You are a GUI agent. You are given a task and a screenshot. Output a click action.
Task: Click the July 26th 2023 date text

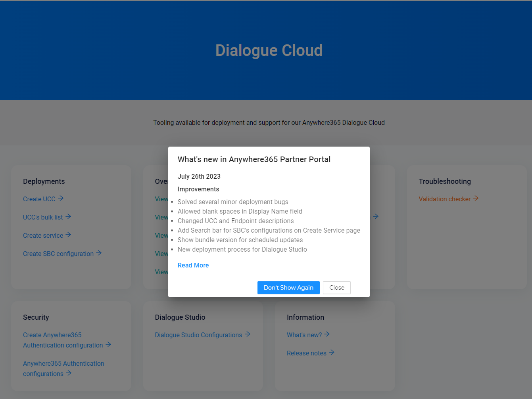point(199,177)
